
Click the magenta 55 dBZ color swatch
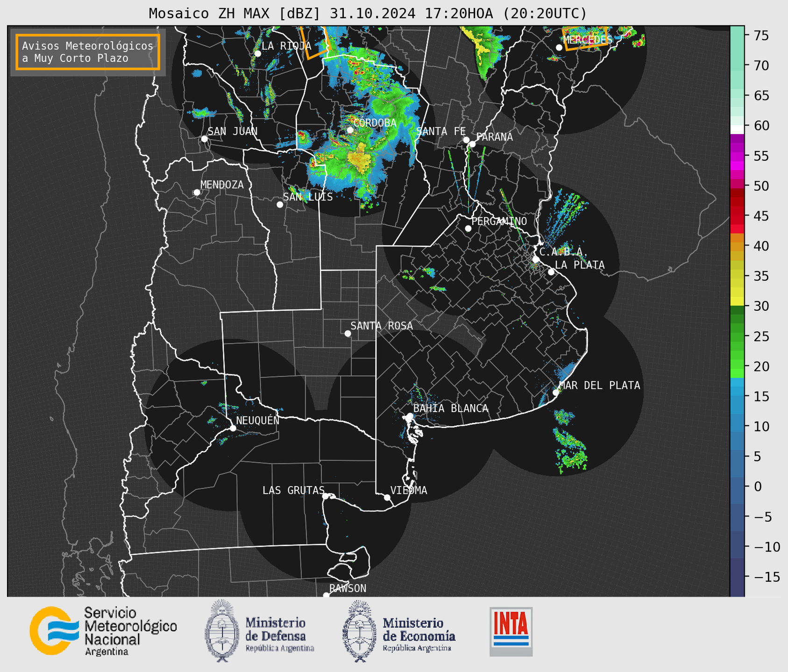pos(737,156)
